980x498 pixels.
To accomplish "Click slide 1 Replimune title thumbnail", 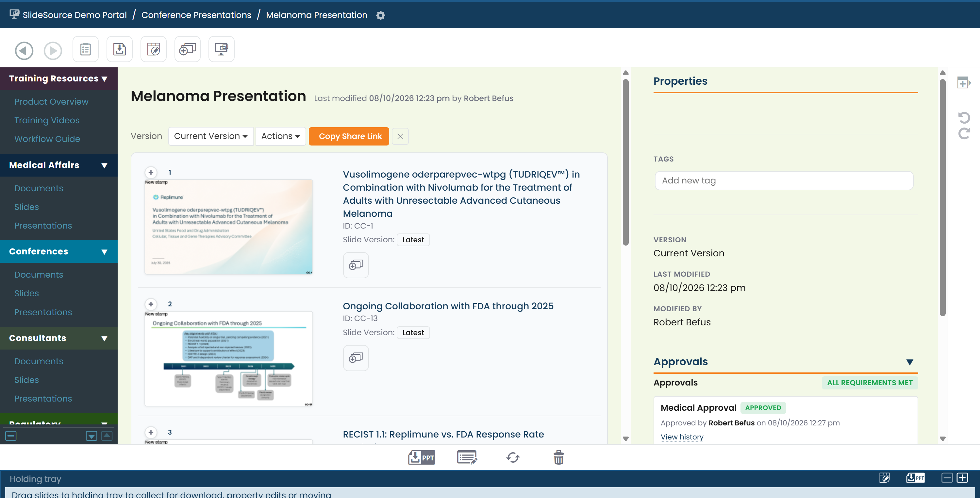I will [x=229, y=227].
